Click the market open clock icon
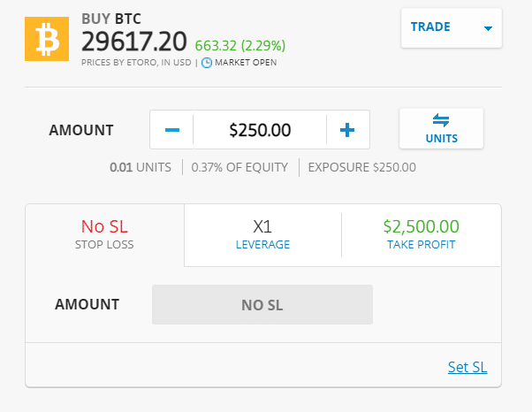The height and width of the screenshot is (412, 532). point(207,63)
